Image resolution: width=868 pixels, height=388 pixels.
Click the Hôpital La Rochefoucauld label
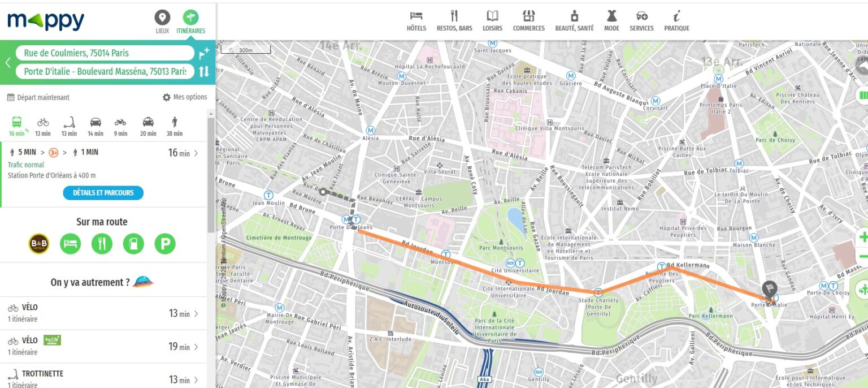pos(430,66)
